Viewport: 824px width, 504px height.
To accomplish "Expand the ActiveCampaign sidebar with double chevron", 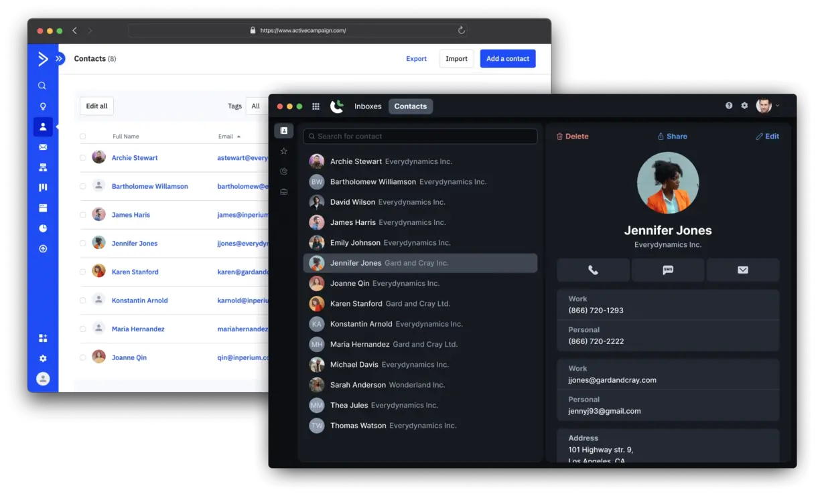I will coord(59,59).
